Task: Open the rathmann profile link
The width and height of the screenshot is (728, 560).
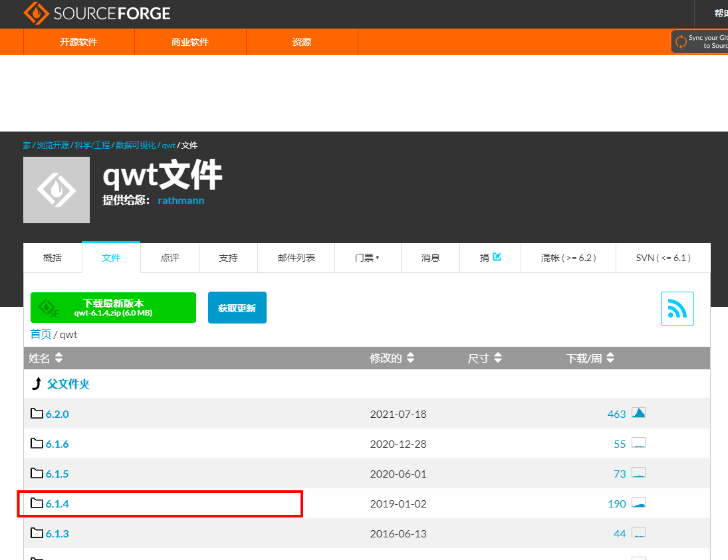Action: tap(181, 200)
